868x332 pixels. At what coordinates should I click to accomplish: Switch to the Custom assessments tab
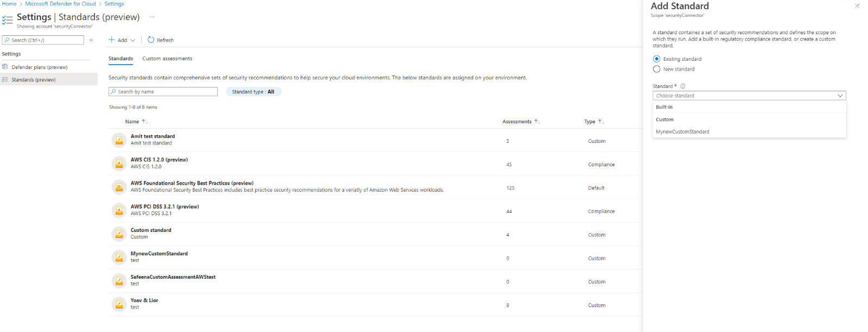point(167,59)
